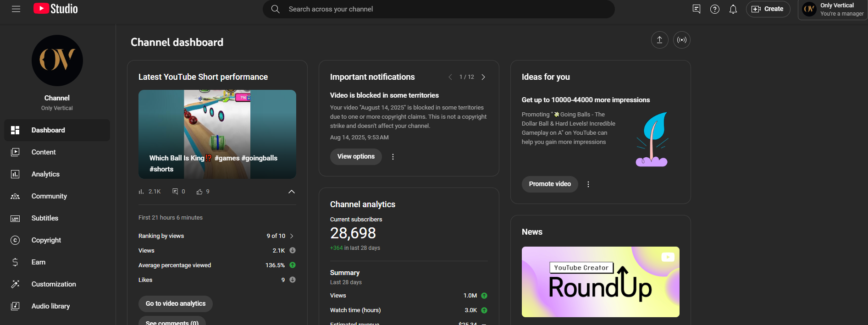The height and width of the screenshot is (325, 868).
Task: Click the down indicator beside Likes 9
Action: tap(293, 280)
